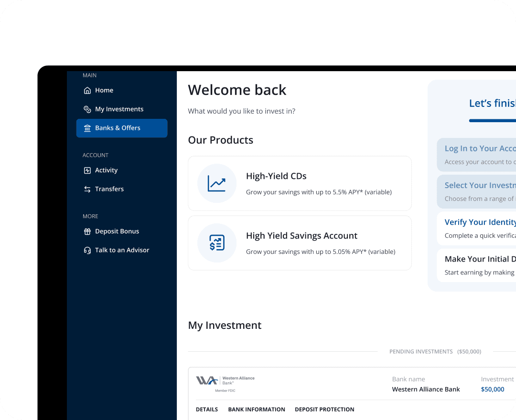Click the High Yield Savings Account icon
This screenshot has width=516, height=420.
[216, 243]
